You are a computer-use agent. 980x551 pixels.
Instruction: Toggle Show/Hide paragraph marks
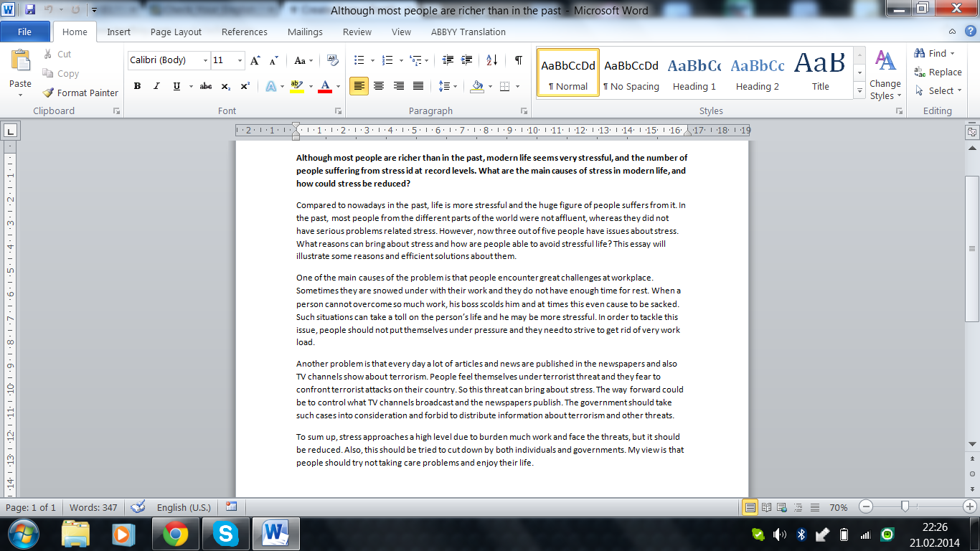518,60
